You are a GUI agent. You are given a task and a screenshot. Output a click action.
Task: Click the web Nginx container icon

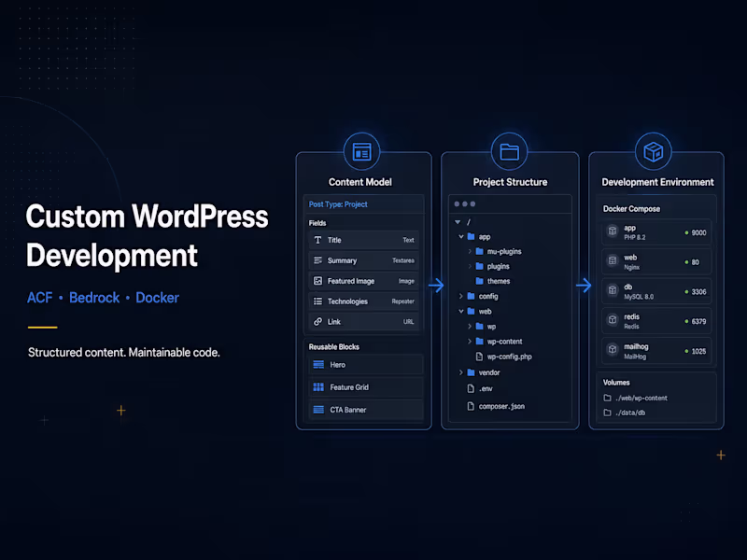click(x=613, y=261)
